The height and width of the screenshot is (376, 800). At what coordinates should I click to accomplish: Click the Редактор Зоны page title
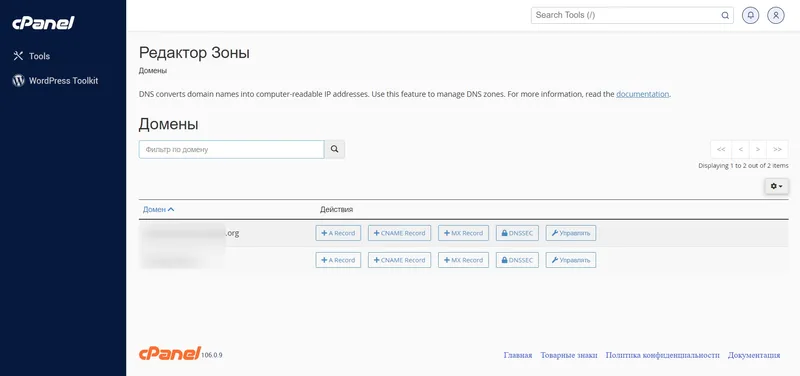coord(194,53)
